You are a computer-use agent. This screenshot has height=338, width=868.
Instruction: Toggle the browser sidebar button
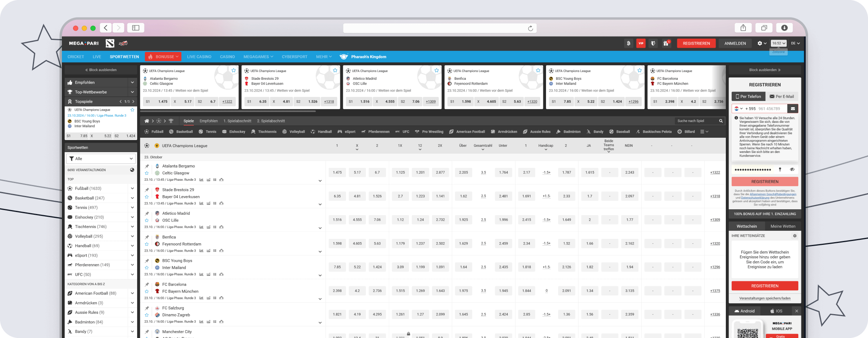pos(136,28)
